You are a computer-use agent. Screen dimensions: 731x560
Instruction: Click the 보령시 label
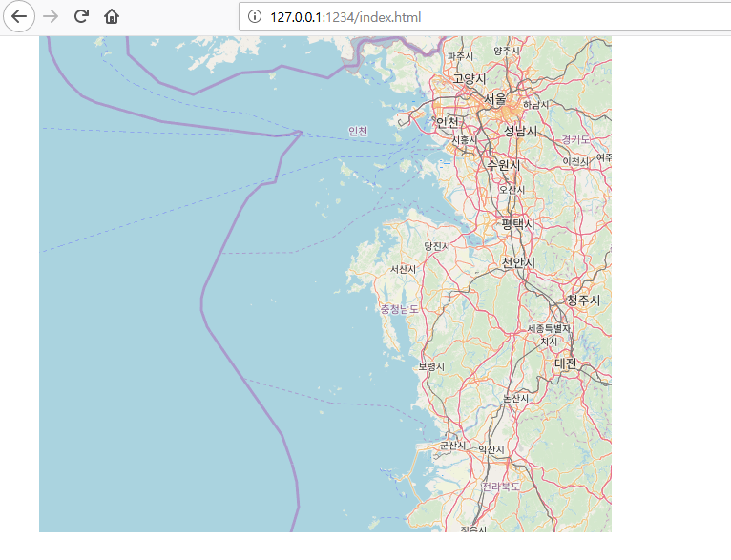click(x=431, y=366)
